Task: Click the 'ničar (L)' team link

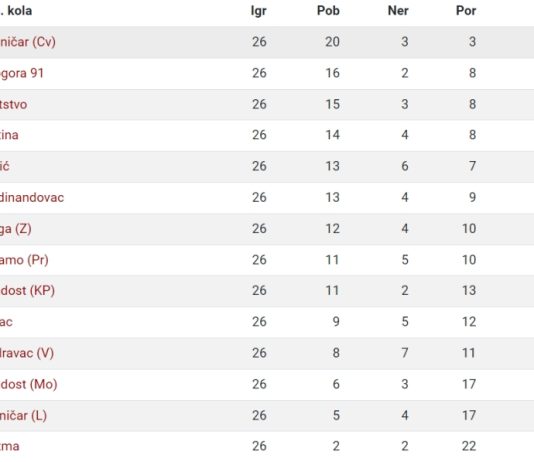Action: (23, 416)
